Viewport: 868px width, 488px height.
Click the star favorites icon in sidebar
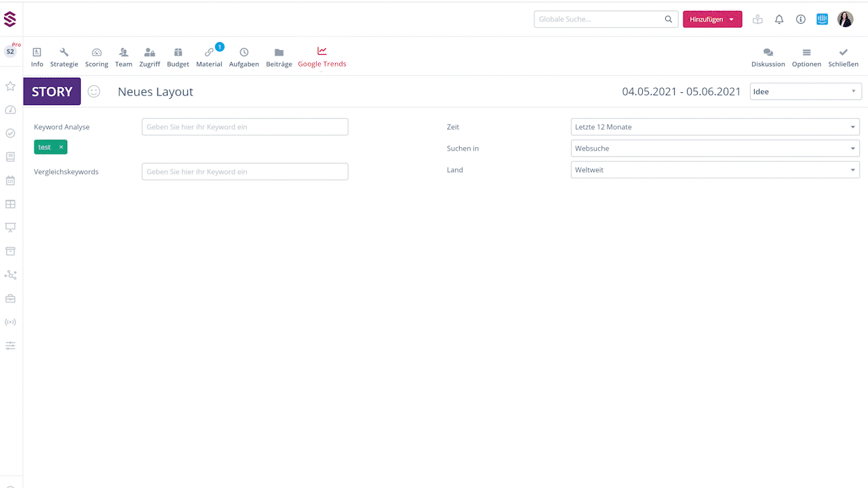pos(10,86)
